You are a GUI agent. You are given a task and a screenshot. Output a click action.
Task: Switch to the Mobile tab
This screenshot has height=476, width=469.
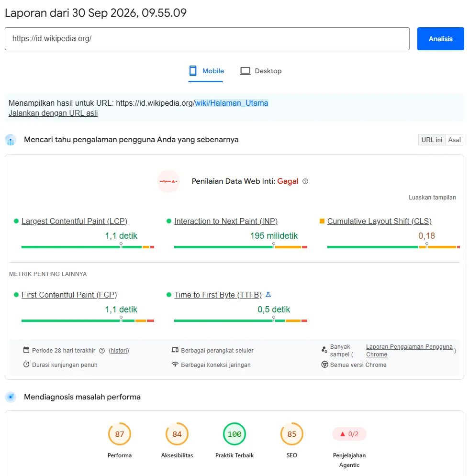206,71
